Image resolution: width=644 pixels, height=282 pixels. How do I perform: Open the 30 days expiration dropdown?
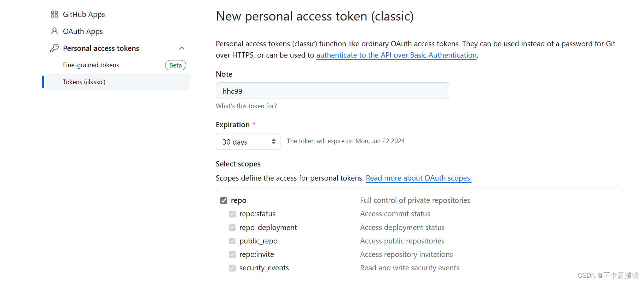click(248, 141)
